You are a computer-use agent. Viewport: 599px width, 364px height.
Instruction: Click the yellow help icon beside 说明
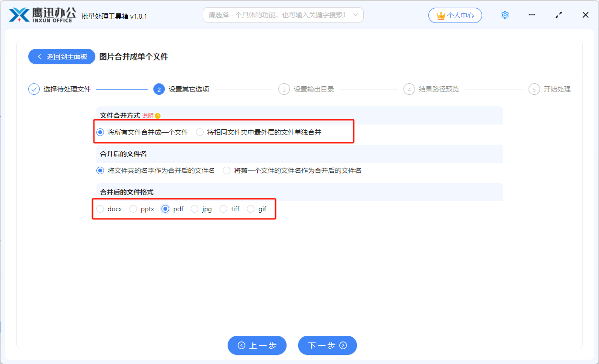[158, 116]
